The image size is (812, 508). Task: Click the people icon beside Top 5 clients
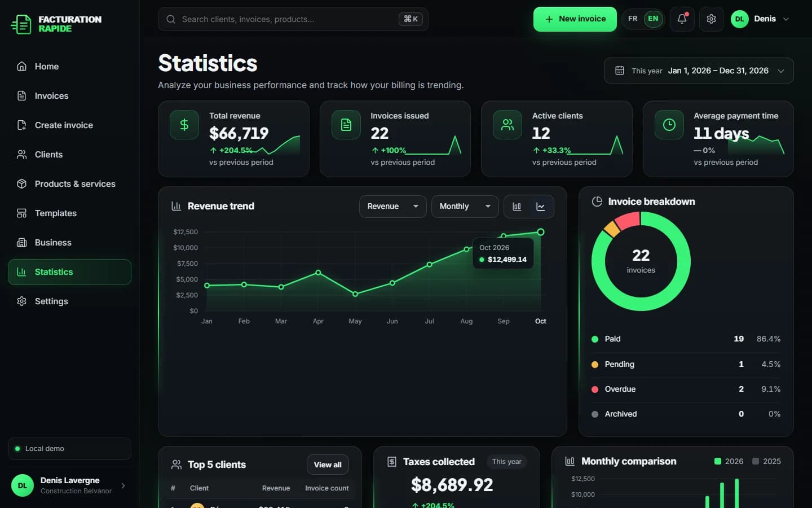click(x=176, y=465)
